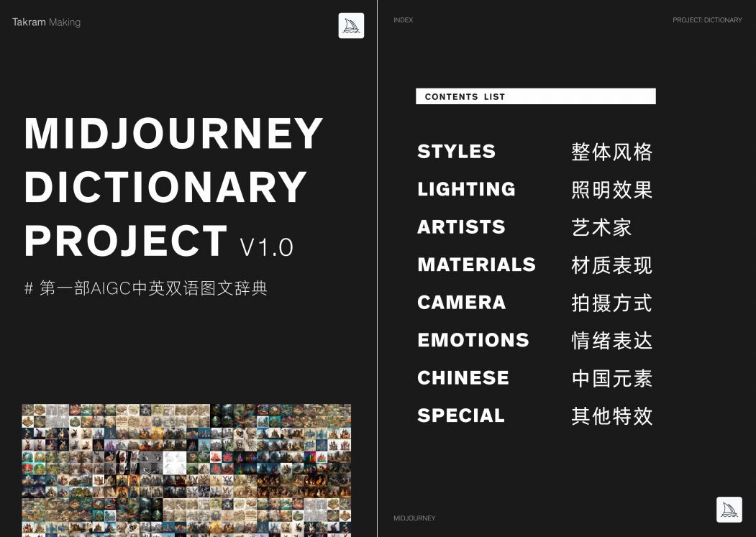The image size is (756, 537).
Task: Click the Chinese label '中国元素'
Action: click(612, 378)
